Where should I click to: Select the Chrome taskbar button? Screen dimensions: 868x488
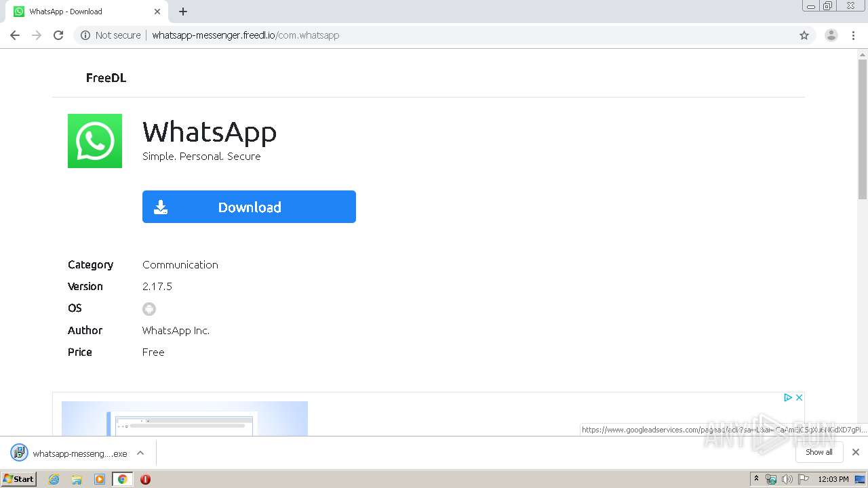pyautogui.click(x=122, y=479)
